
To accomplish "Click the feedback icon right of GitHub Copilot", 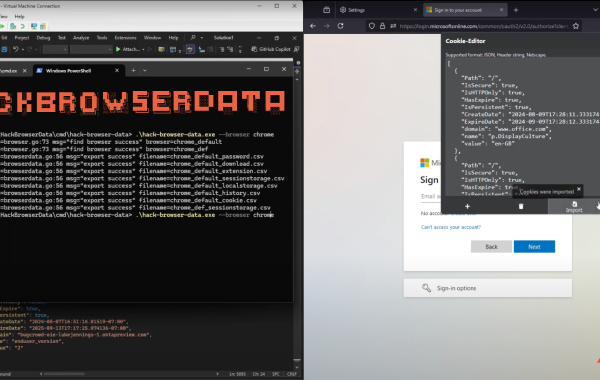I will (297, 49).
